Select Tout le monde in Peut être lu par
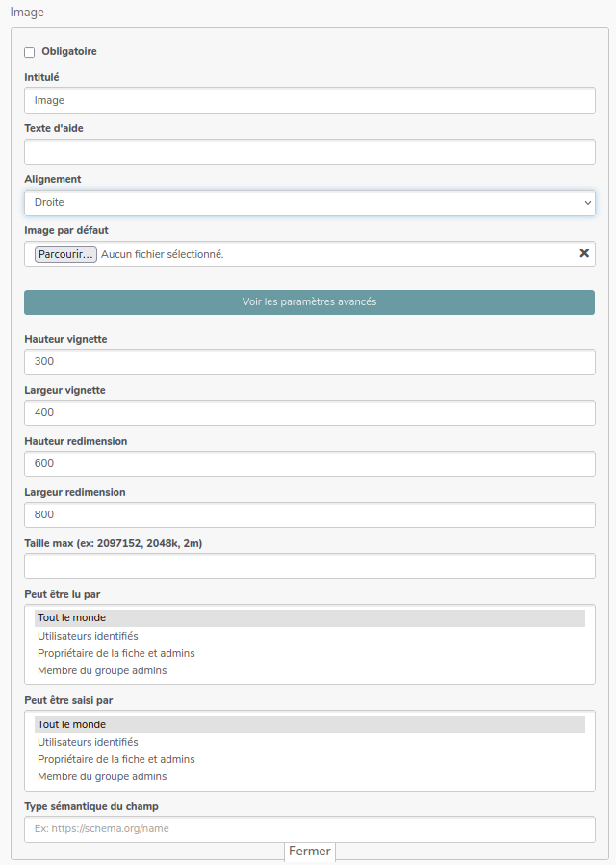This screenshot has height=865, width=616. 72,618
